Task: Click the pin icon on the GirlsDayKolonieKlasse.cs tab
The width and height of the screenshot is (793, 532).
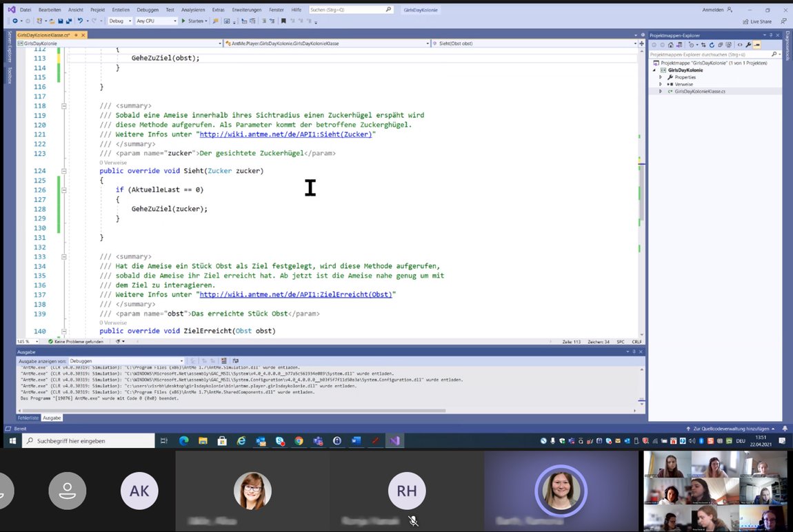Action: [77, 35]
